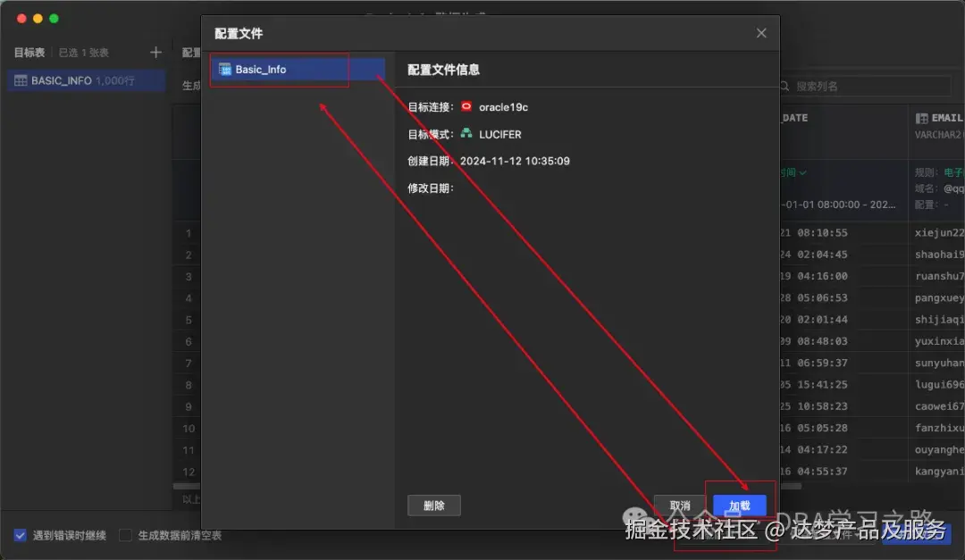
Task: Click the EMAIL column header icon
Action: [x=923, y=118]
